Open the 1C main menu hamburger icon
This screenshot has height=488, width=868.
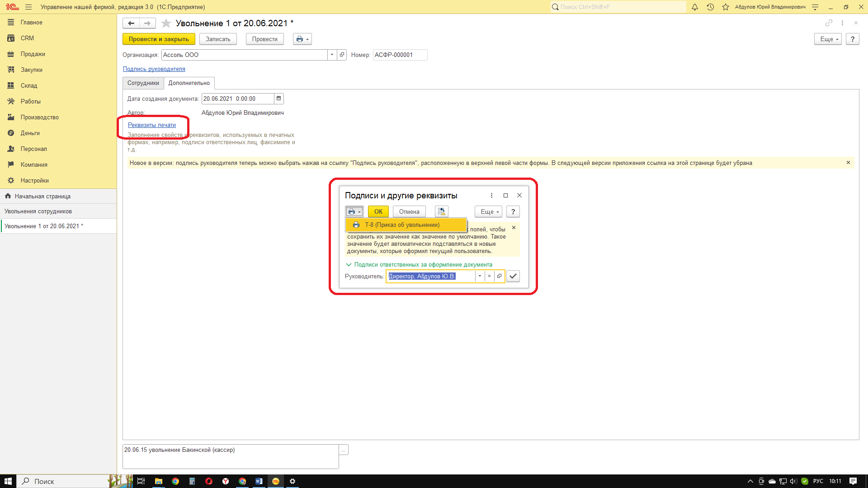pyautogui.click(x=28, y=7)
